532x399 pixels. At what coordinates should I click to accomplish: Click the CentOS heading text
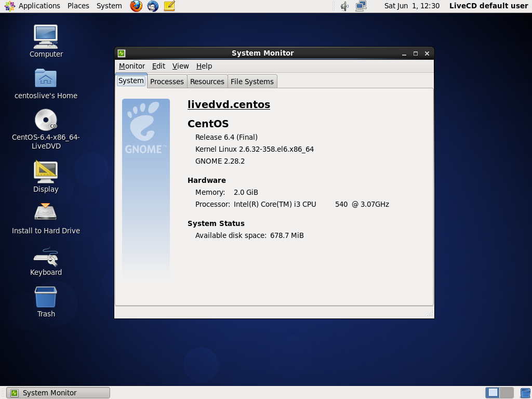208,124
